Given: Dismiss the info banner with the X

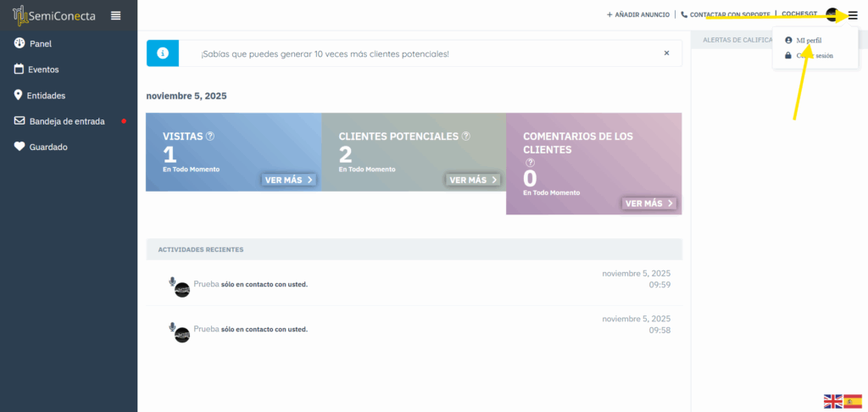Looking at the screenshot, I should tap(666, 53).
